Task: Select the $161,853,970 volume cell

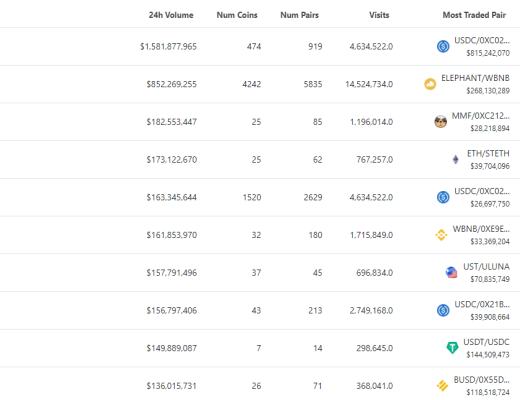Action: click(x=172, y=235)
